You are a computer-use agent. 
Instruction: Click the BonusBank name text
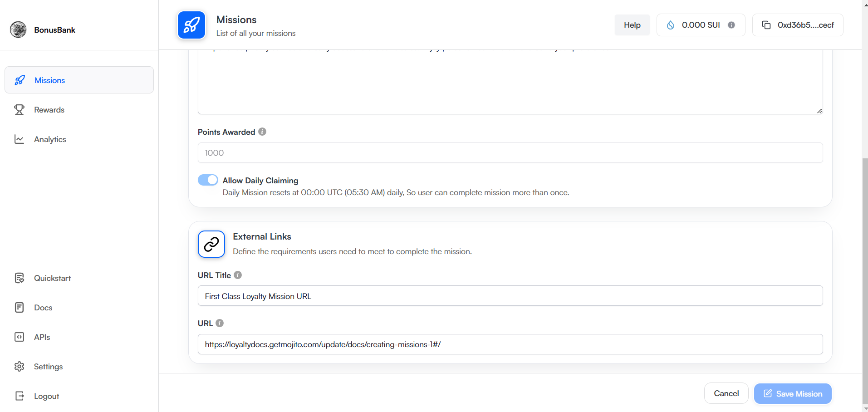click(54, 30)
